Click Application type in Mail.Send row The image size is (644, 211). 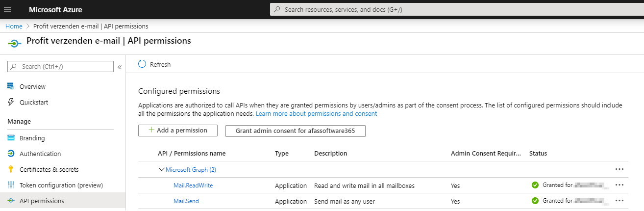click(x=291, y=202)
